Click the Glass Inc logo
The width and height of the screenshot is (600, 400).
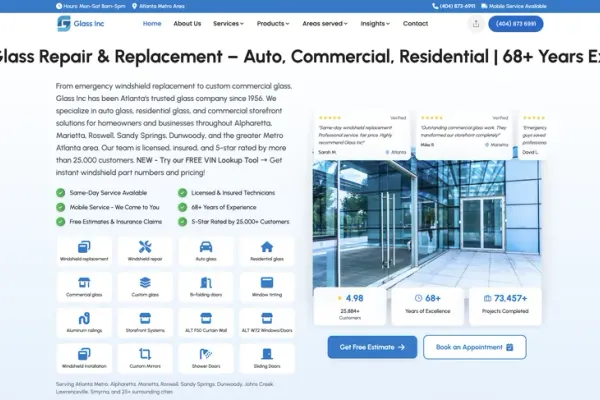coord(80,23)
